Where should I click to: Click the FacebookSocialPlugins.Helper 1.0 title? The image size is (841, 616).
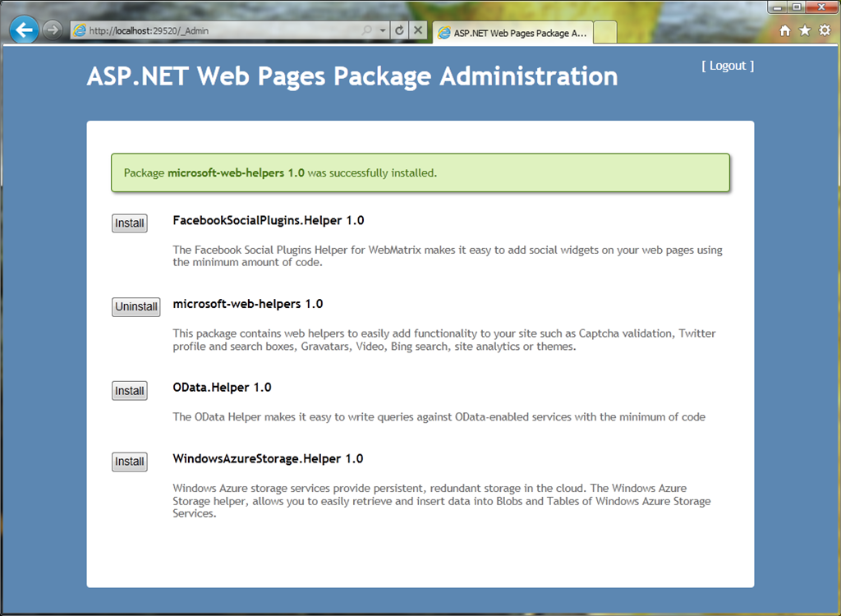269,221
